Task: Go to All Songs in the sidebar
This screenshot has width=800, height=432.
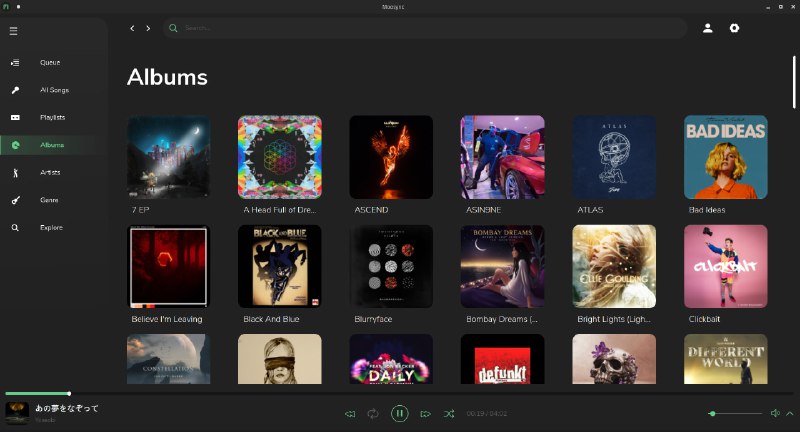Action: [53, 90]
